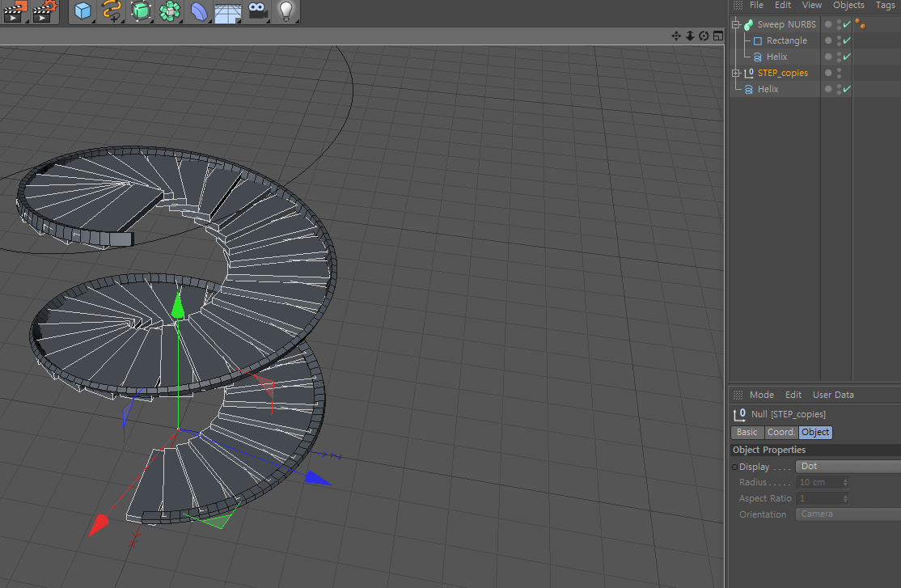Open the Attribute Manager Mode menu
The height and width of the screenshot is (588, 901).
pyautogui.click(x=761, y=395)
